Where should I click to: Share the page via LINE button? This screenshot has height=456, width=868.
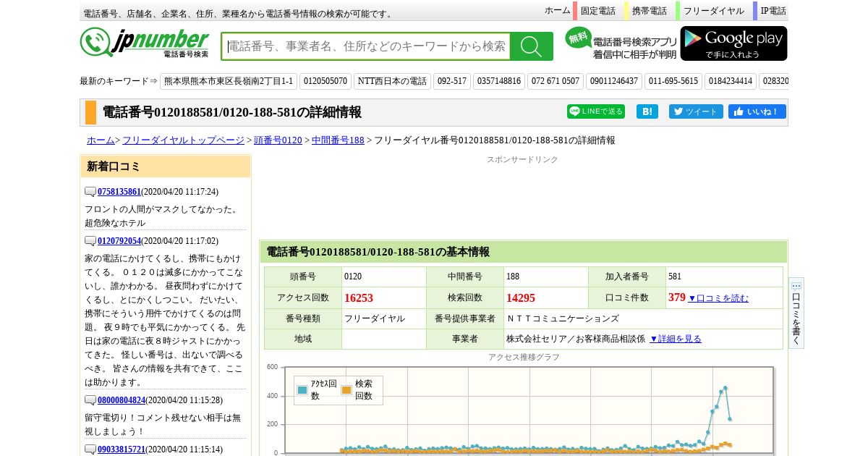click(595, 111)
